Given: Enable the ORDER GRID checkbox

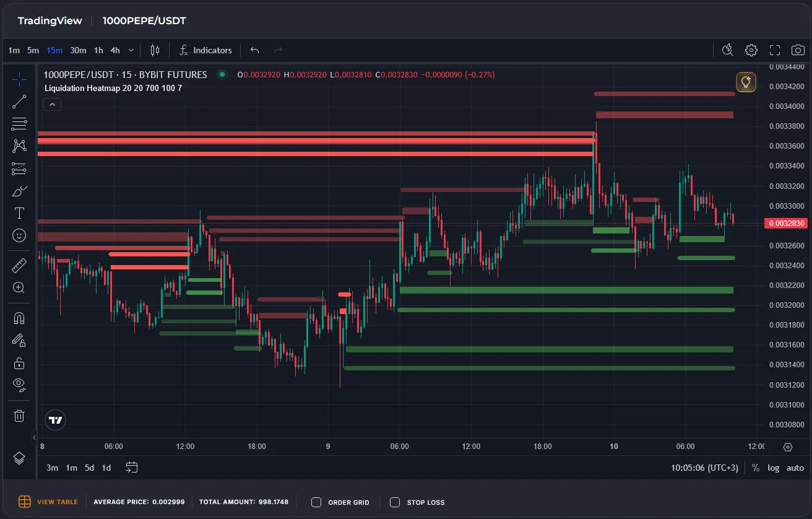Looking at the screenshot, I should click(x=316, y=502).
